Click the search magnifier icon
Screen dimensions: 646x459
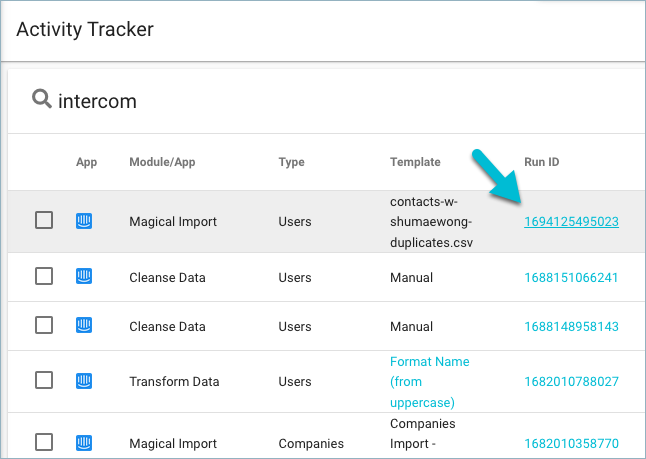[x=42, y=99]
